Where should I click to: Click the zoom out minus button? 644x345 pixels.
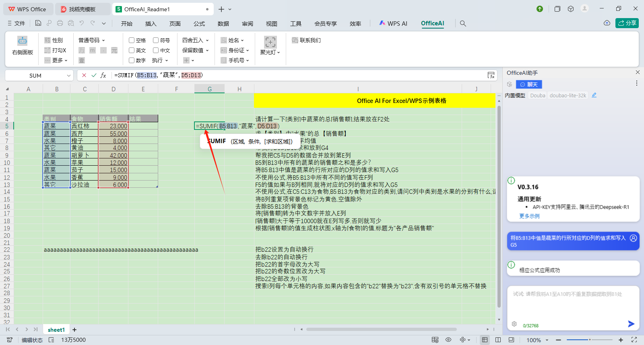tap(559, 340)
